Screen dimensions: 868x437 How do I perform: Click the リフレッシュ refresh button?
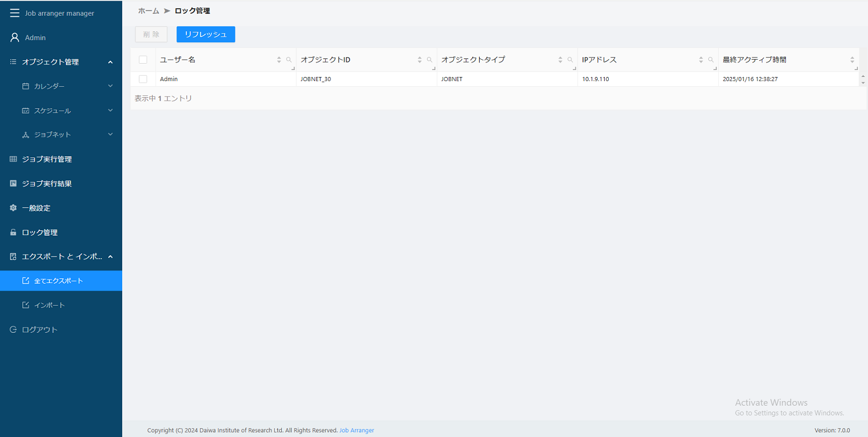[x=205, y=34]
